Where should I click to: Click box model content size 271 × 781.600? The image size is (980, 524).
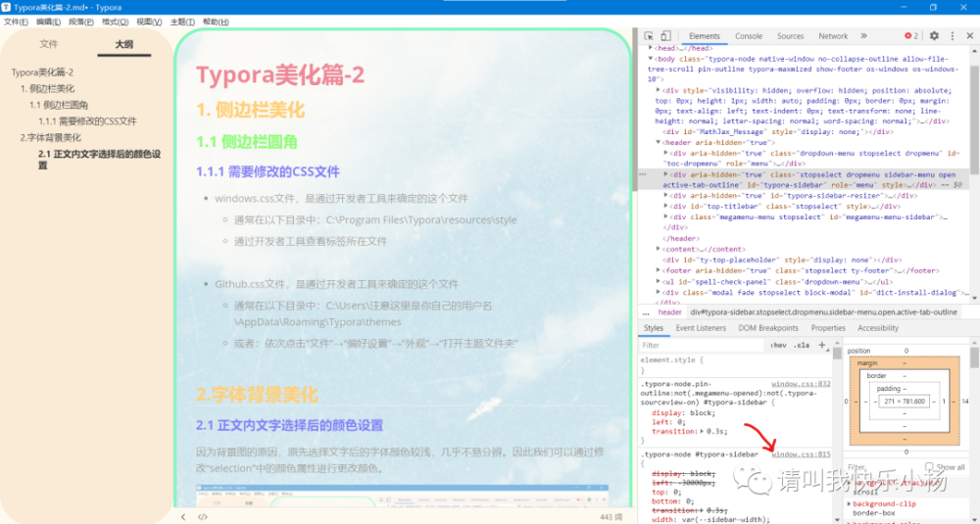tap(904, 402)
